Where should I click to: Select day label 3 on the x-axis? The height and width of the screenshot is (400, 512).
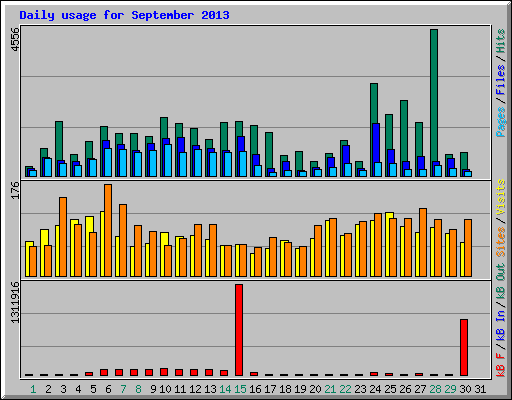tap(63, 389)
